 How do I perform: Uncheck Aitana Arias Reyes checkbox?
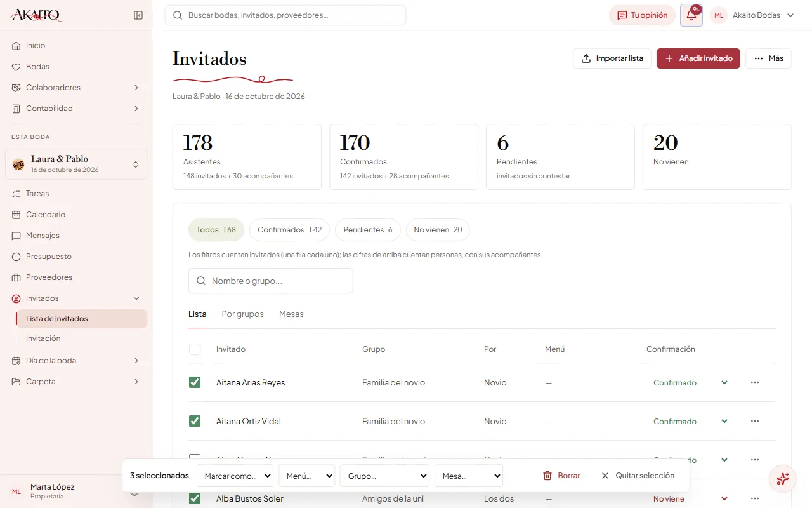pos(195,382)
